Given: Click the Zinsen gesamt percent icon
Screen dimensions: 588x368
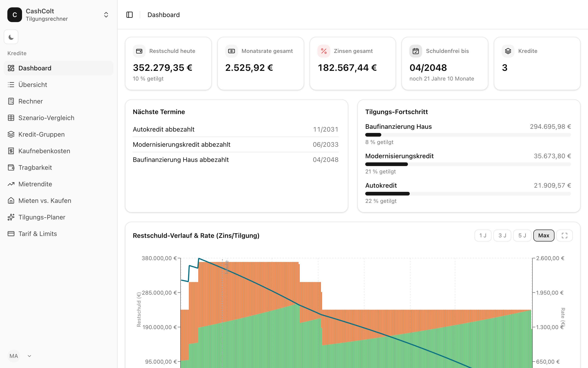Looking at the screenshot, I should tap(324, 51).
